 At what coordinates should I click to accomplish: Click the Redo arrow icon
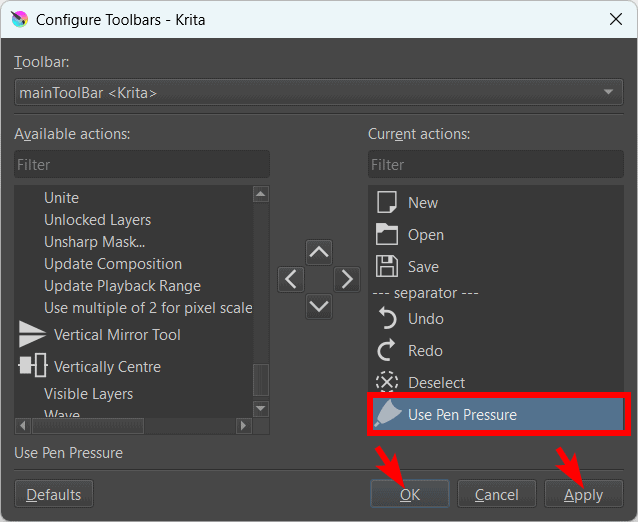pyautogui.click(x=386, y=350)
